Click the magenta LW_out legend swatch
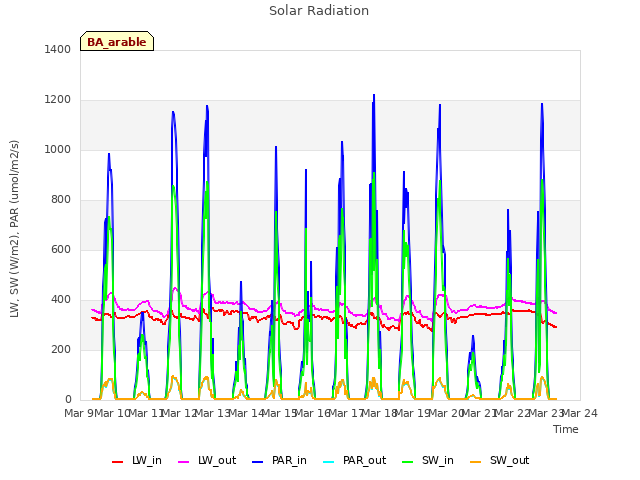 [x=184, y=462]
